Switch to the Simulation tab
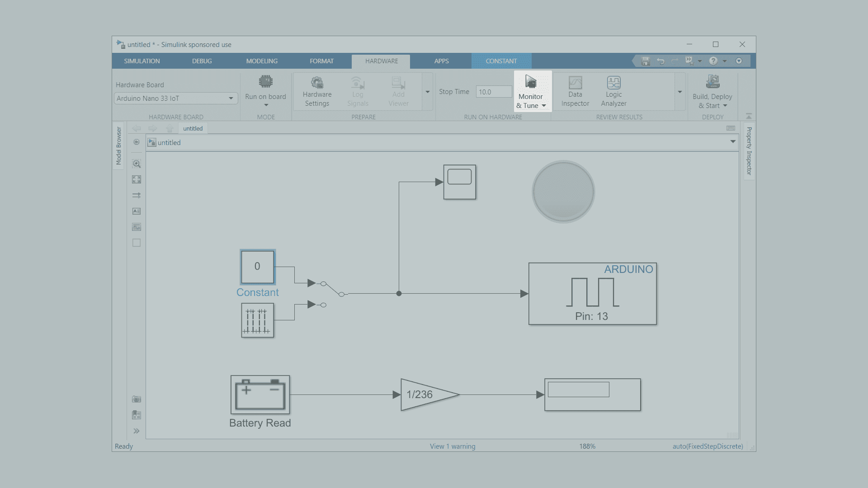The height and width of the screenshot is (488, 868). coord(142,61)
